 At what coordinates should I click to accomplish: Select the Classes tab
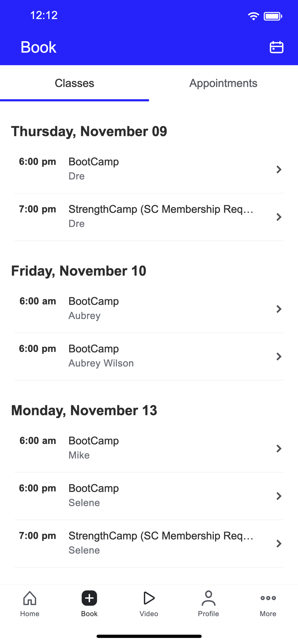(x=74, y=83)
